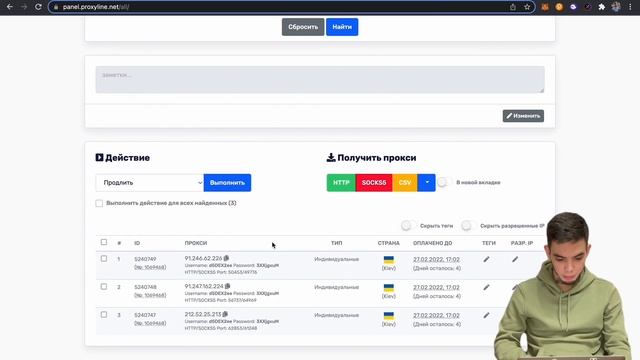Click 'Изменить' notes button
Image resolution: width=640 pixels, height=360 pixels.
(523, 116)
